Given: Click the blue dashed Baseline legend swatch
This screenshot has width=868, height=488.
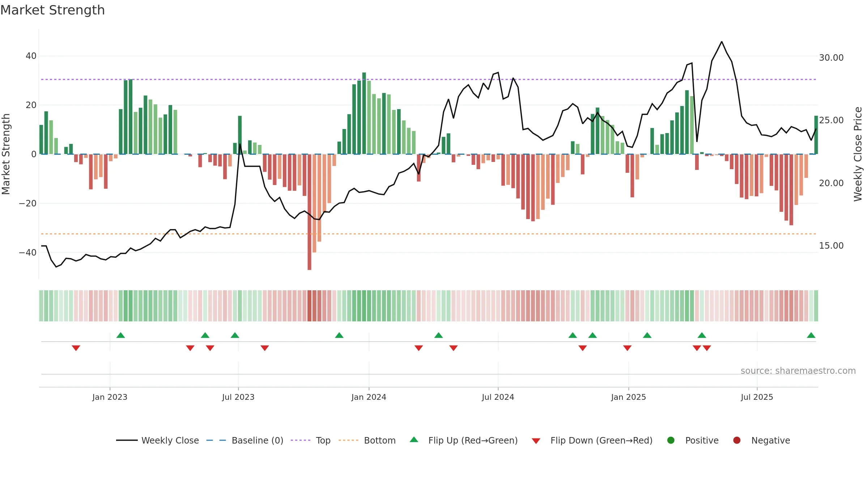Looking at the screenshot, I should 216,440.
